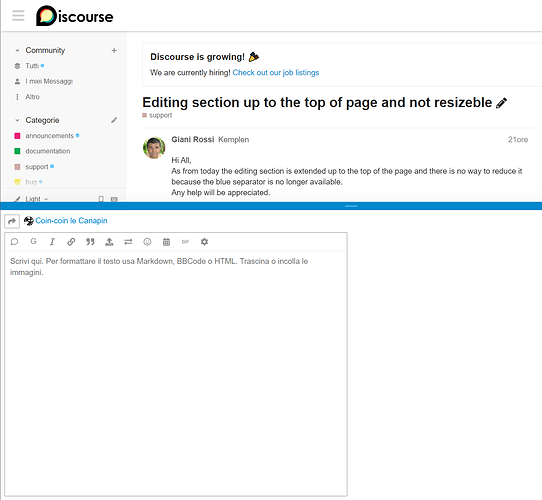Screen dimensions: 542x500
Task: Open I miei Messaggi in sidebar
Action: pyautogui.click(x=49, y=81)
